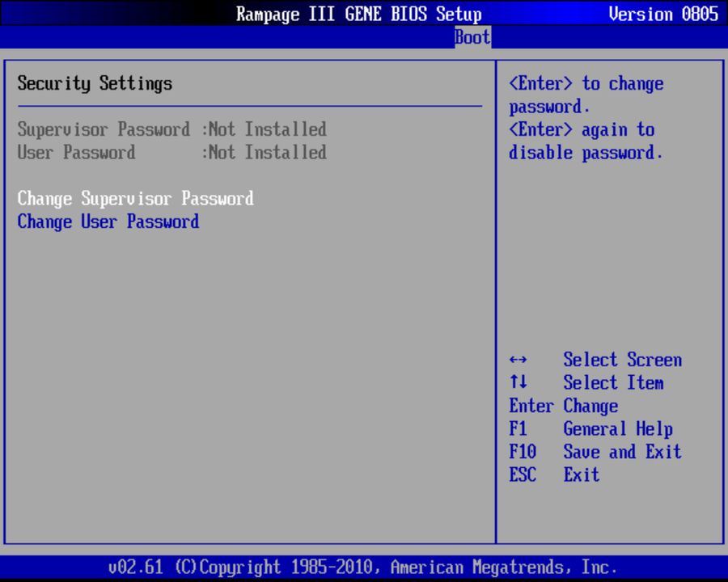Click the up-down arrows Select Item hint
The image size is (728, 582).
tap(586, 383)
